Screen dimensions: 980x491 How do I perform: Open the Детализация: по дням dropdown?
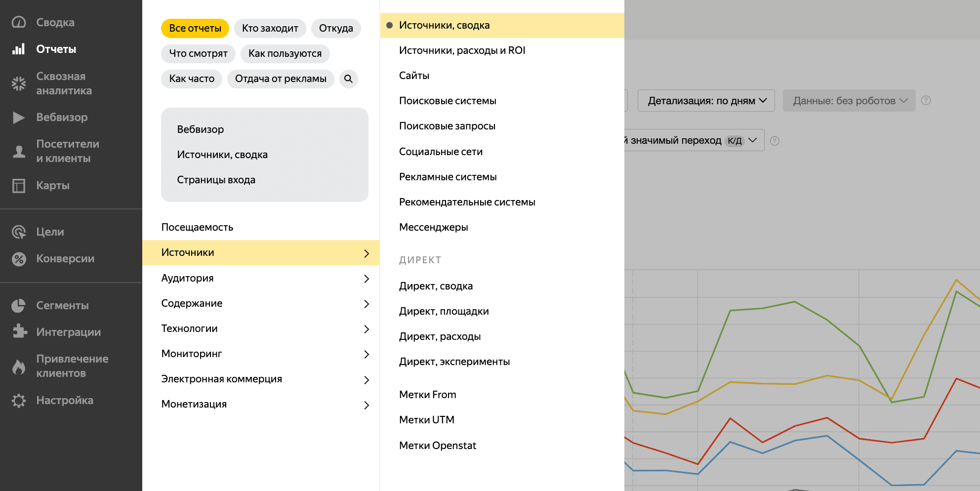click(x=706, y=101)
